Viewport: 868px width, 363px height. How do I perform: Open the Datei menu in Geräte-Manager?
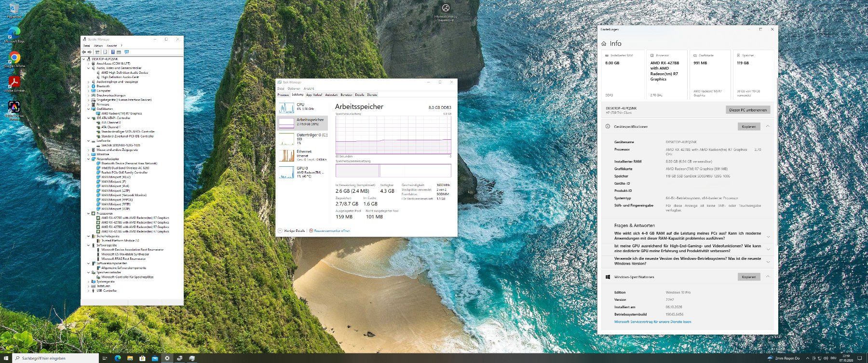pos(86,46)
